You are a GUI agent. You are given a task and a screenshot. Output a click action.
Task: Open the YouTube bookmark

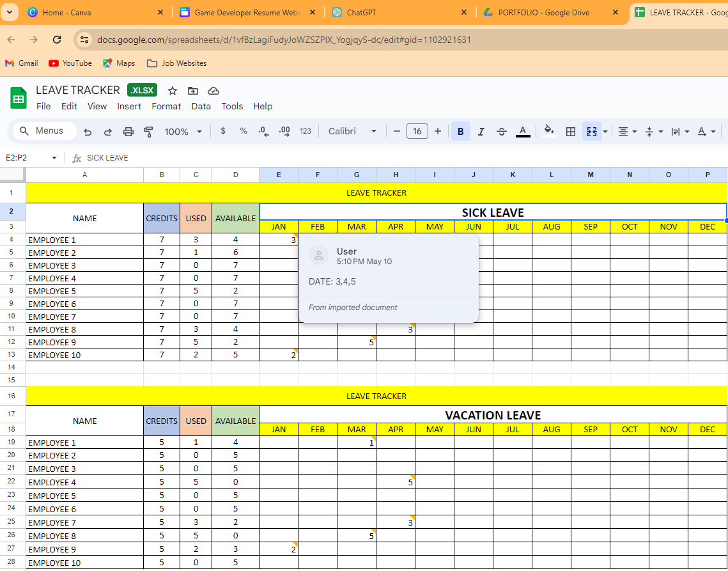coord(70,63)
